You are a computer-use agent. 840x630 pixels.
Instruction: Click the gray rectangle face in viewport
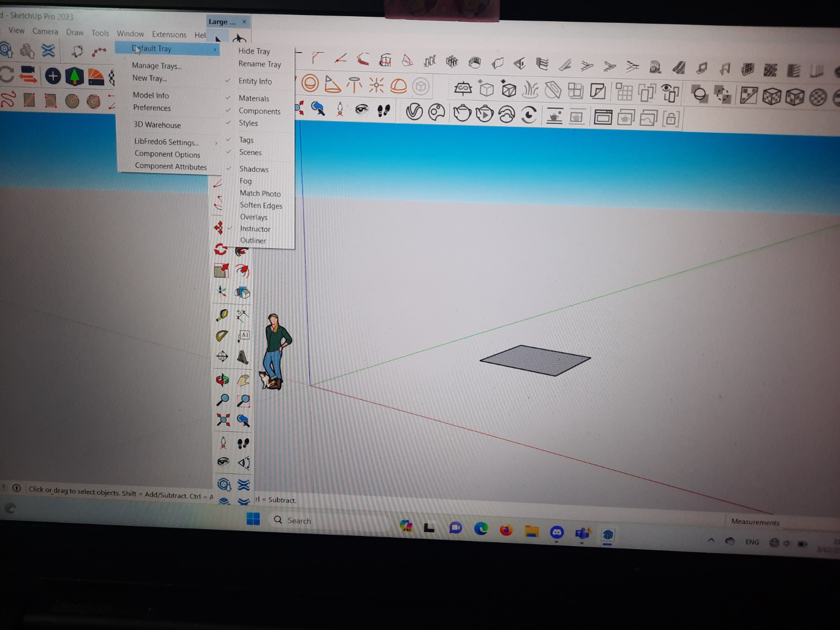[x=535, y=360]
